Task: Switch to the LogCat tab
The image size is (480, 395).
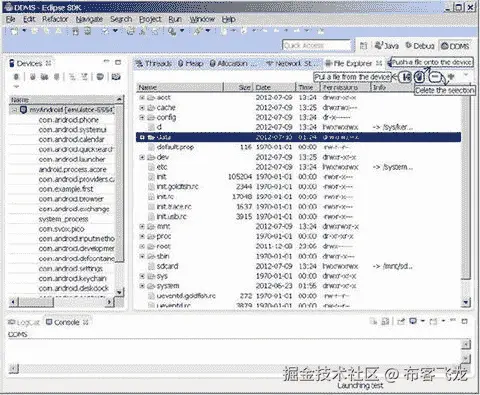Action: (x=24, y=322)
